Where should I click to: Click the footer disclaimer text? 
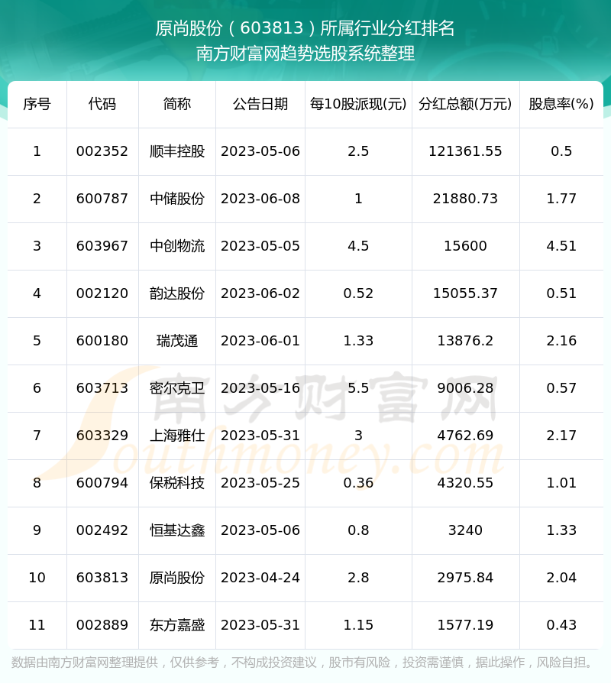304,663
